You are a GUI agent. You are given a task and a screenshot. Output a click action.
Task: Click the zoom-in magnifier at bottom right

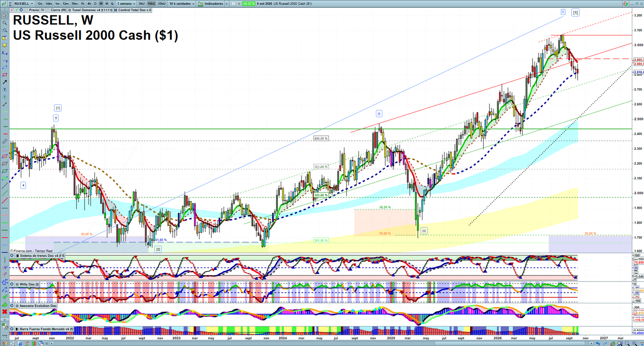(634, 344)
